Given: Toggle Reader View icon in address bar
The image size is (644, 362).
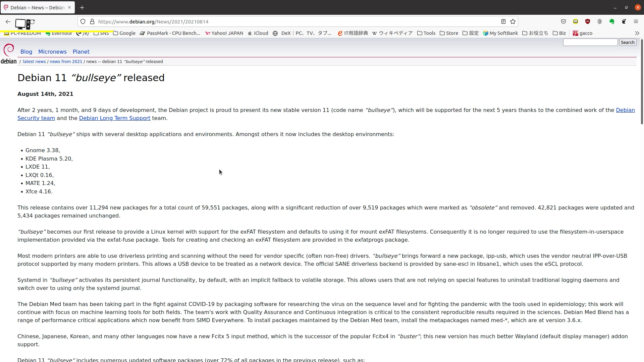Looking at the screenshot, I should [503, 22].
